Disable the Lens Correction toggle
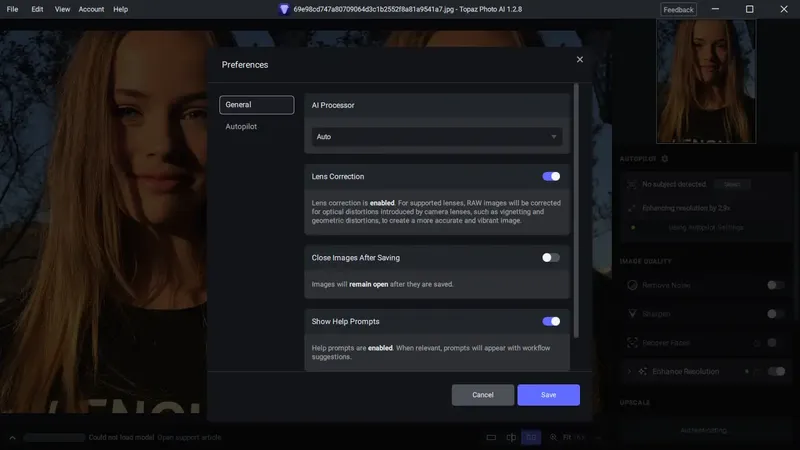Viewport: 800px width, 450px height. pos(551,177)
